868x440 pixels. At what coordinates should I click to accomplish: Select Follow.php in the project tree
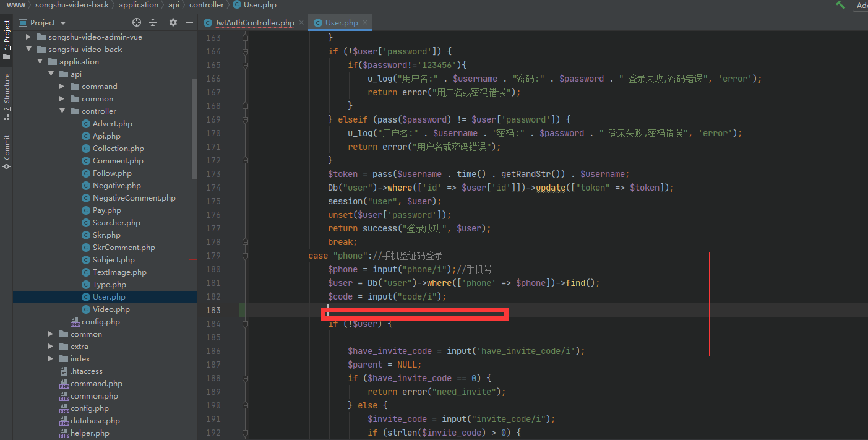point(112,173)
